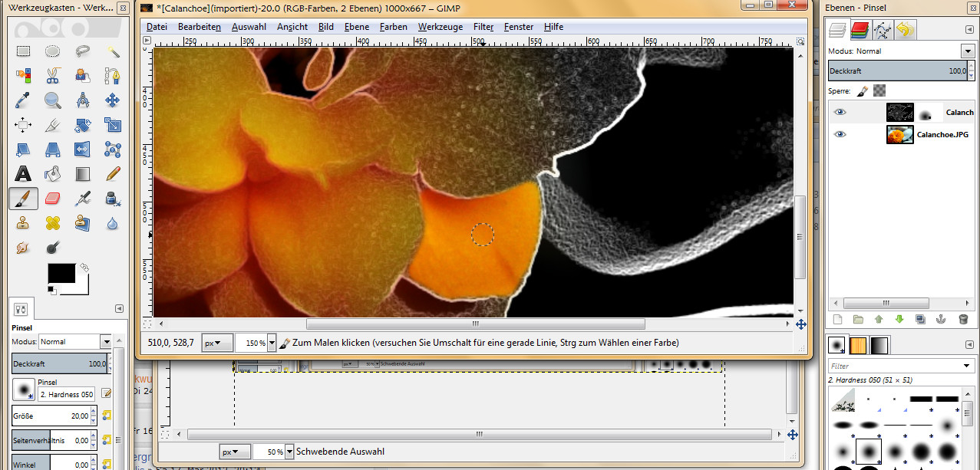The width and height of the screenshot is (980, 470).
Task: Click the black foreground color swatch
Action: (x=61, y=273)
